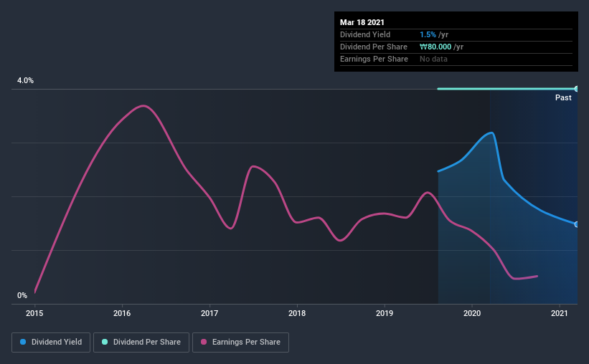The width and height of the screenshot is (589, 364).
Task: Click the 2020 x-axis label
Action: tap(472, 313)
